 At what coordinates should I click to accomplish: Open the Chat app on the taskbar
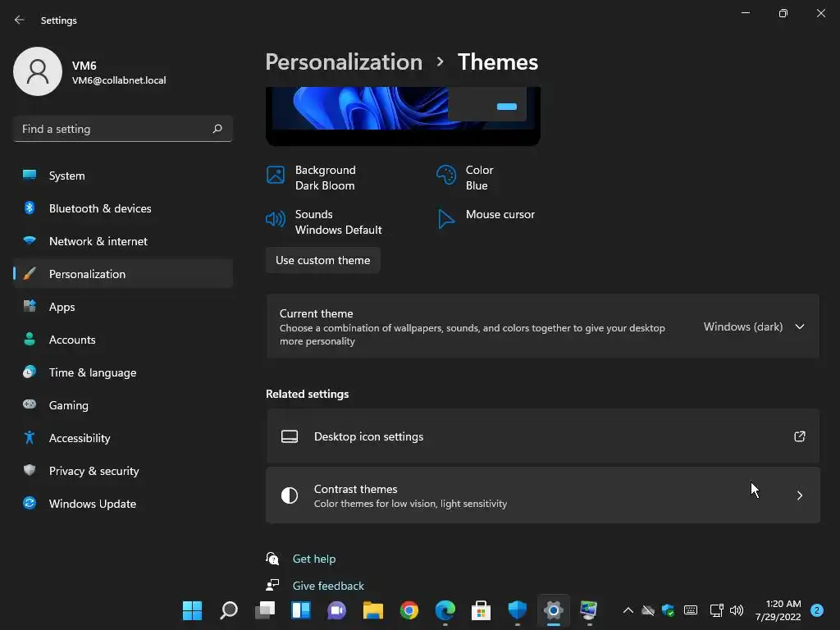point(336,610)
